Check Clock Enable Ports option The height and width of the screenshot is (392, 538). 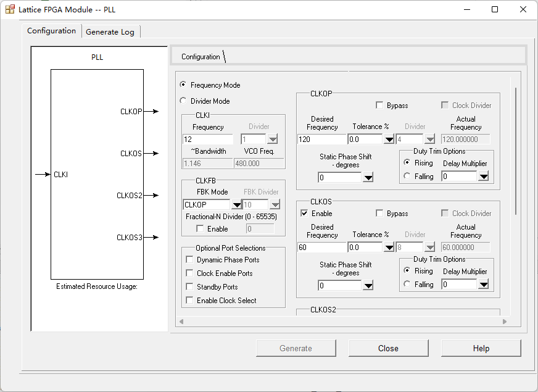[189, 273]
